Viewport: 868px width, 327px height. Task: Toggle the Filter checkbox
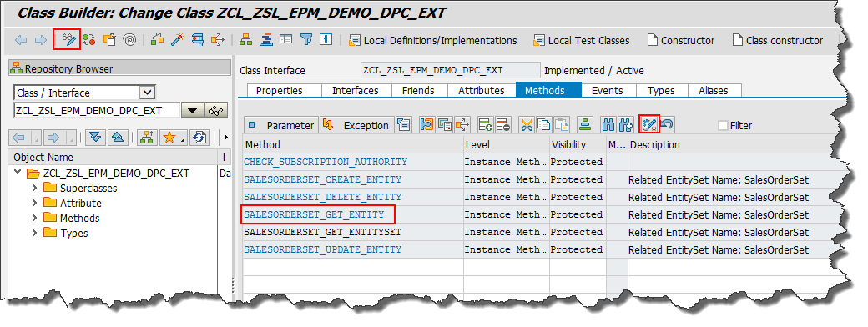click(723, 126)
